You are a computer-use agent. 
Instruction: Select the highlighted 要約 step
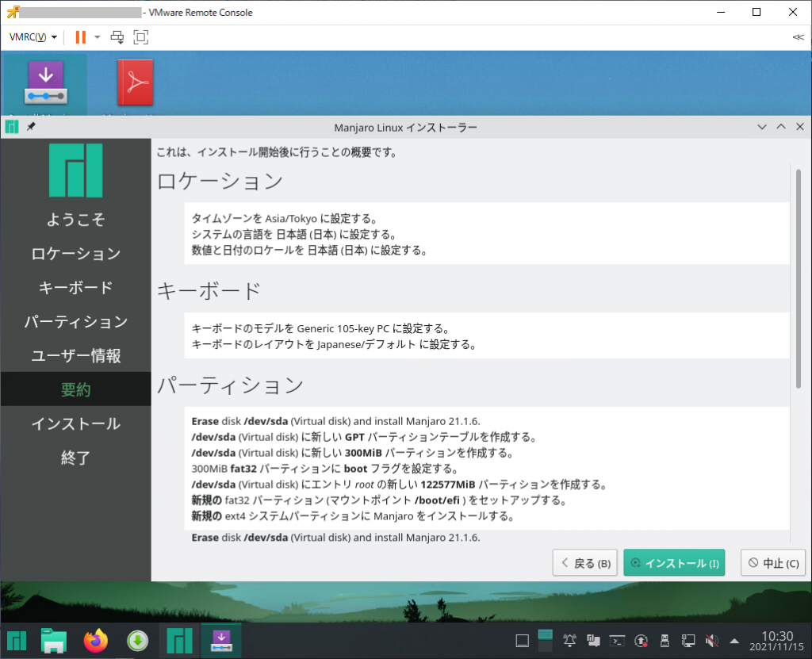pyautogui.click(x=75, y=389)
